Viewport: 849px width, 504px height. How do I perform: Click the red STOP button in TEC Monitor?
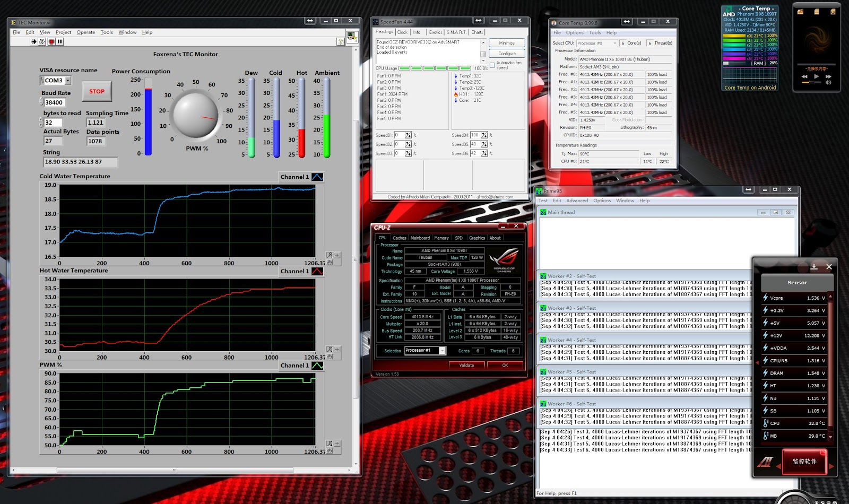pyautogui.click(x=97, y=91)
